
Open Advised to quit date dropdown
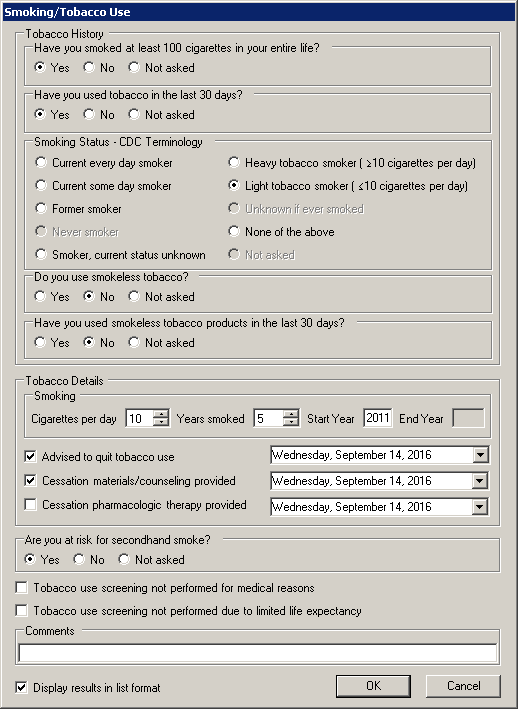click(x=480, y=455)
